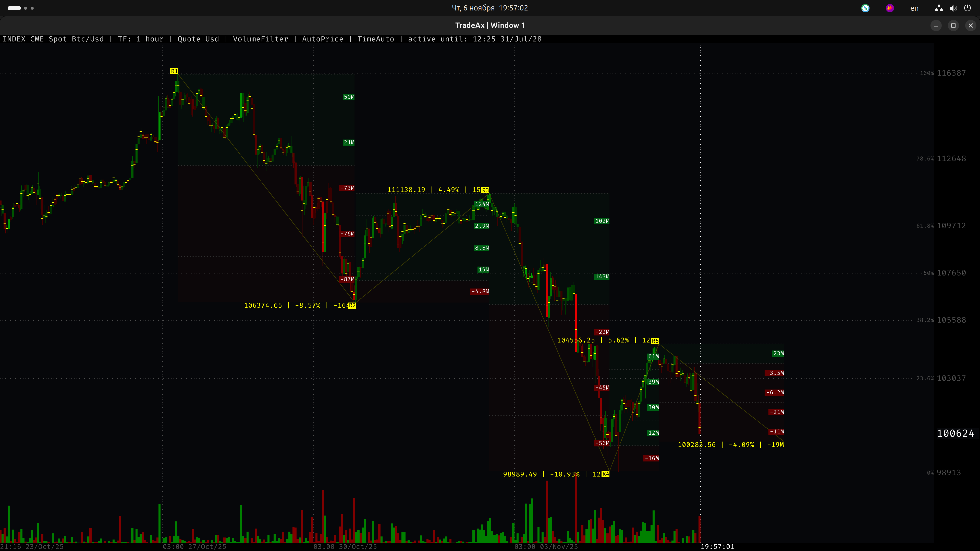Click the 100624 current price label
The width and height of the screenshot is (980, 551).
(x=955, y=433)
